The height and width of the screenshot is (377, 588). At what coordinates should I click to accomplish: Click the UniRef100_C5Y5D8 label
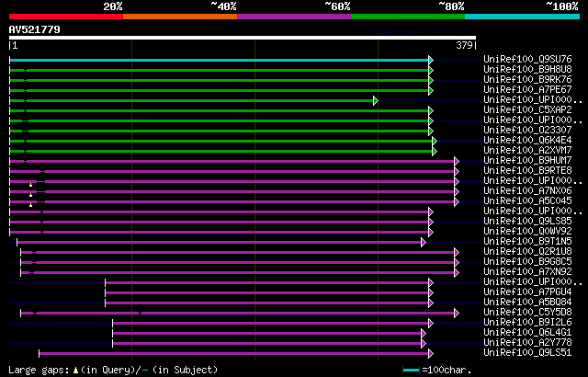[527, 312]
